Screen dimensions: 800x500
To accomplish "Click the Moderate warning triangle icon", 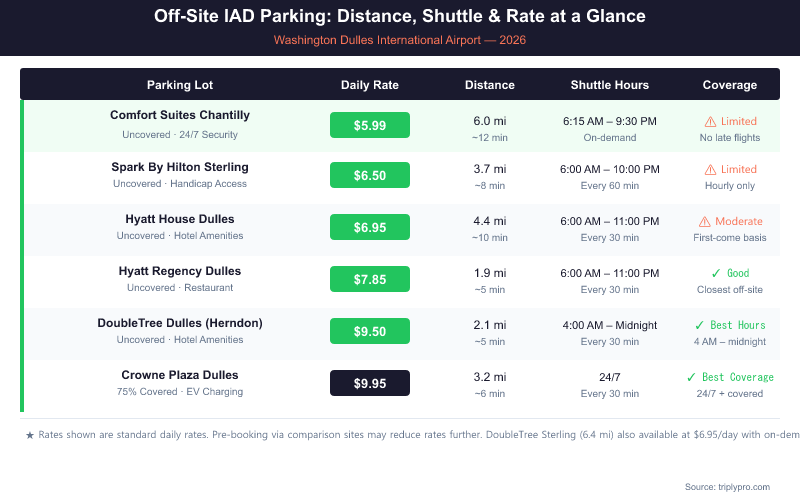I will pos(704,221).
